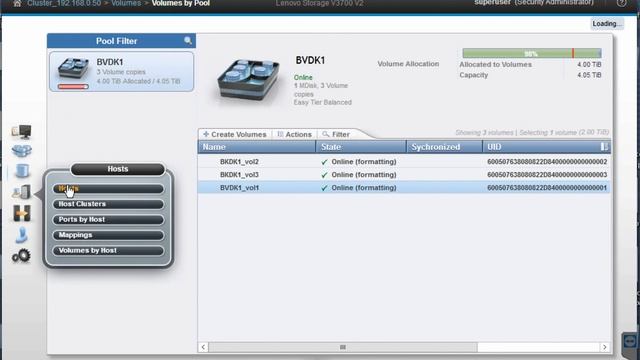Open the Copy Services icon in the sidebar
The height and width of the screenshot is (360, 640).
(22, 213)
